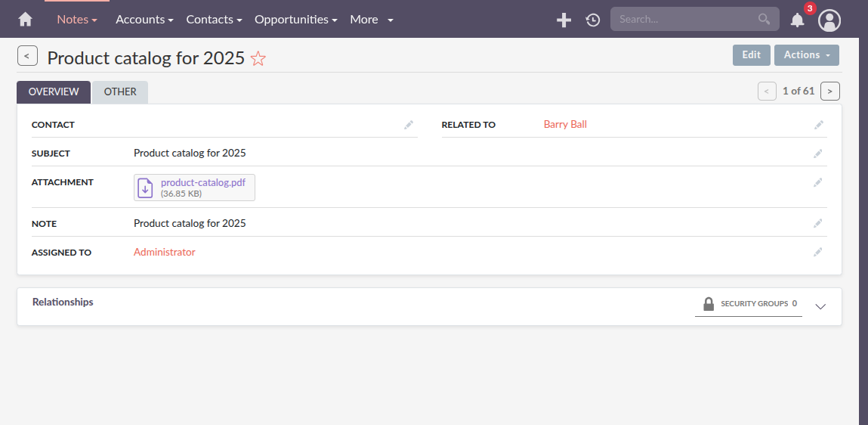
Task: Click the search input field
Action: 684,20
